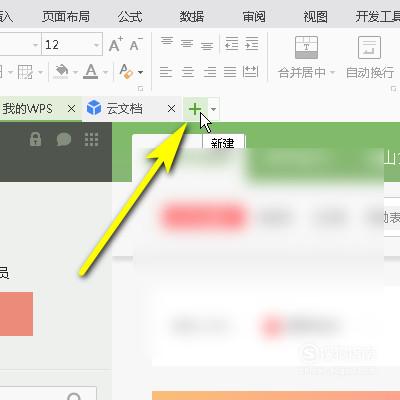Expand the font color dropdown arrow
This screenshot has width=400, height=400.
[105, 72]
